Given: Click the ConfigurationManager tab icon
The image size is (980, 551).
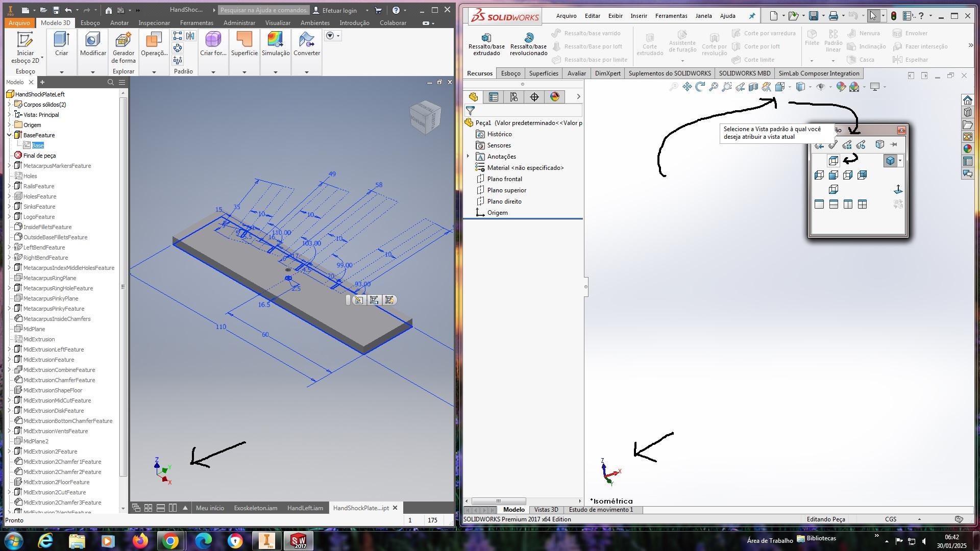Looking at the screenshot, I should pos(513,97).
